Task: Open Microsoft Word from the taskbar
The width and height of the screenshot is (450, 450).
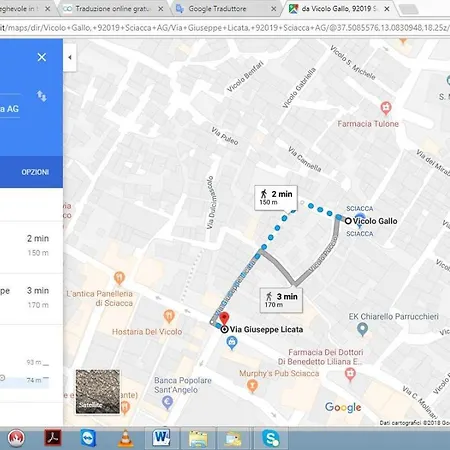Action: tap(161, 437)
